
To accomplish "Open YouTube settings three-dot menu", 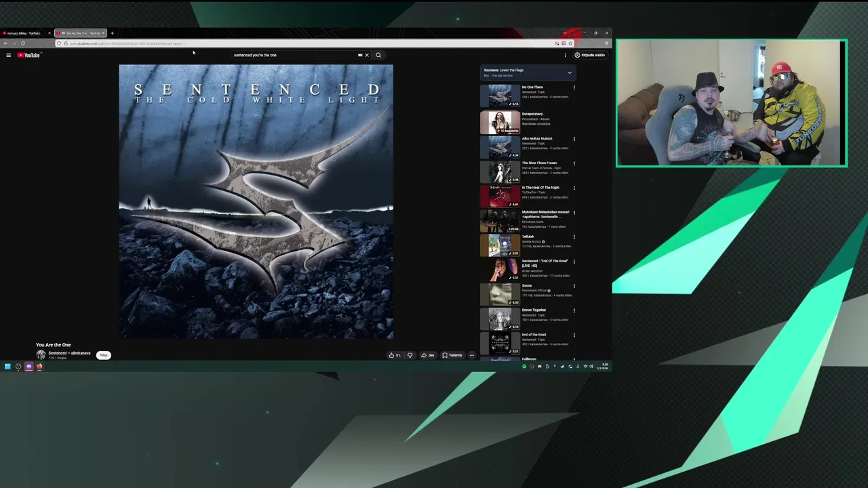I will pyautogui.click(x=566, y=55).
